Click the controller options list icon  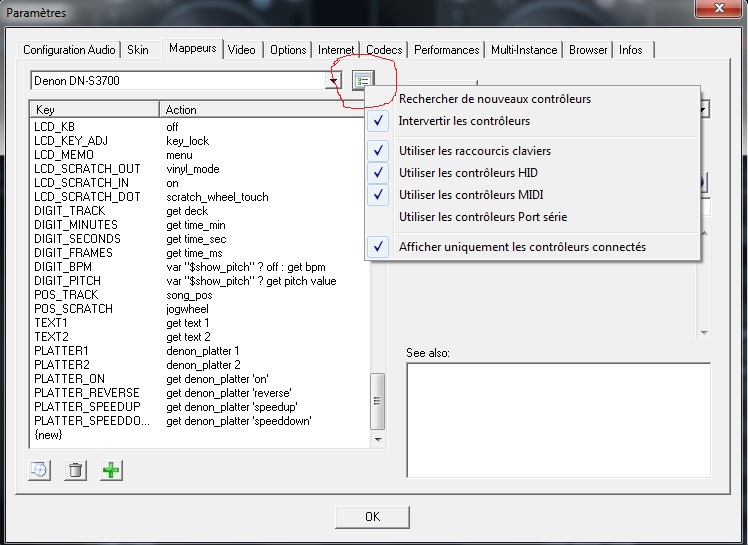(x=361, y=81)
